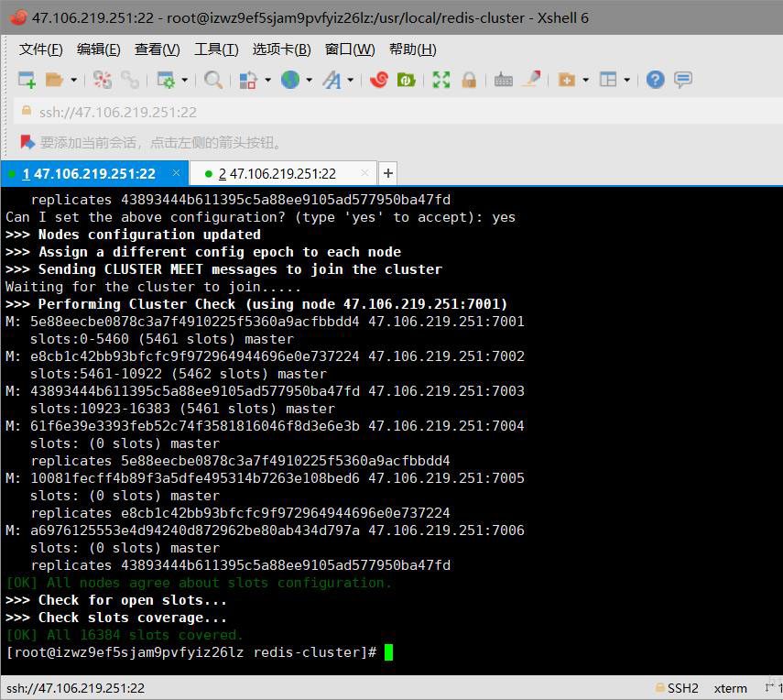
Task: Close session tab 1
Action: (176, 173)
